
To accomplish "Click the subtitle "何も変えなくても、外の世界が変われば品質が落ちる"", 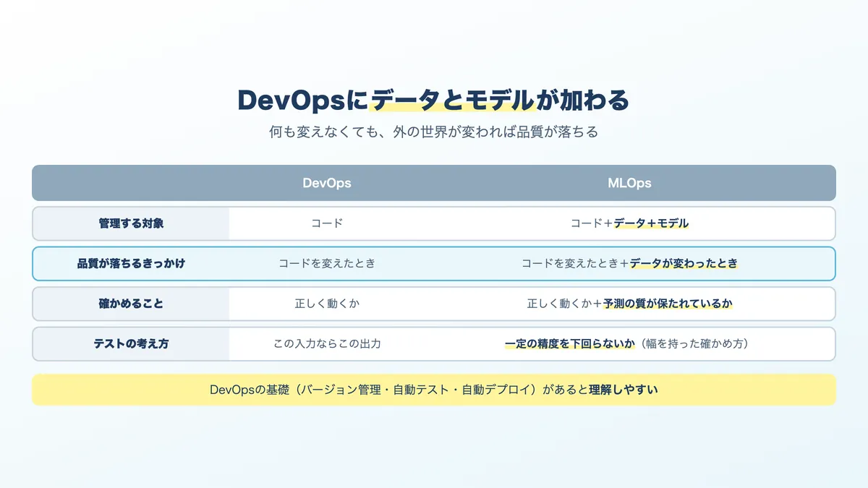I will pos(433,132).
